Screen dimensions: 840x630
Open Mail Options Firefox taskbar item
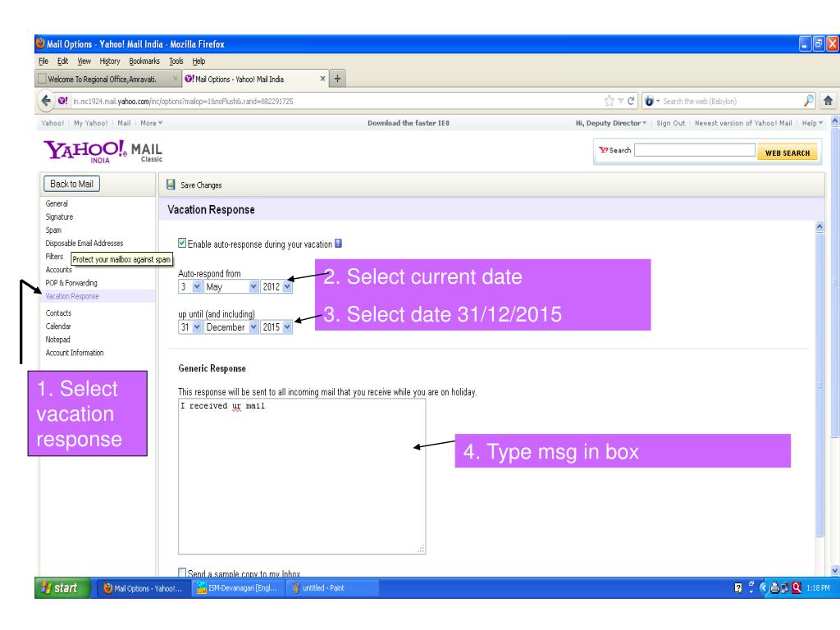[144, 587]
